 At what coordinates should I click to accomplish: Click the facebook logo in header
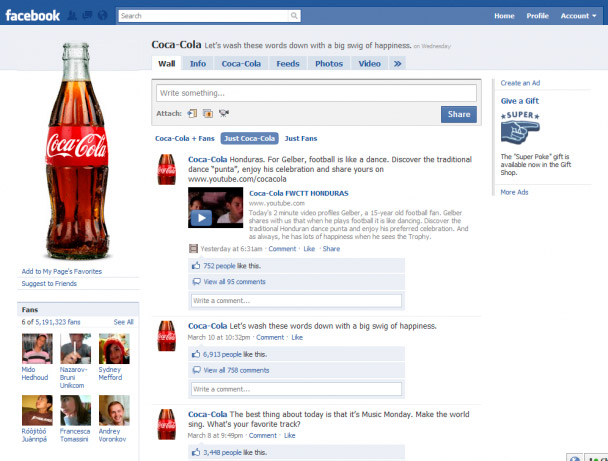tap(33, 15)
